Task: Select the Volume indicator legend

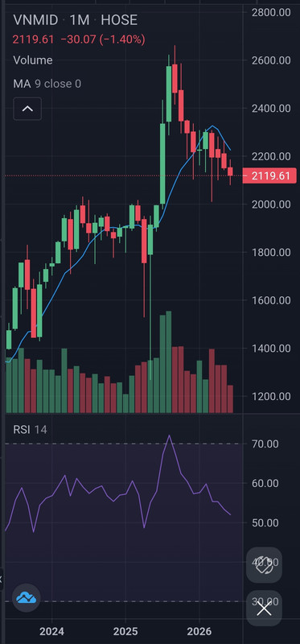Action: (x=33, y=60)
